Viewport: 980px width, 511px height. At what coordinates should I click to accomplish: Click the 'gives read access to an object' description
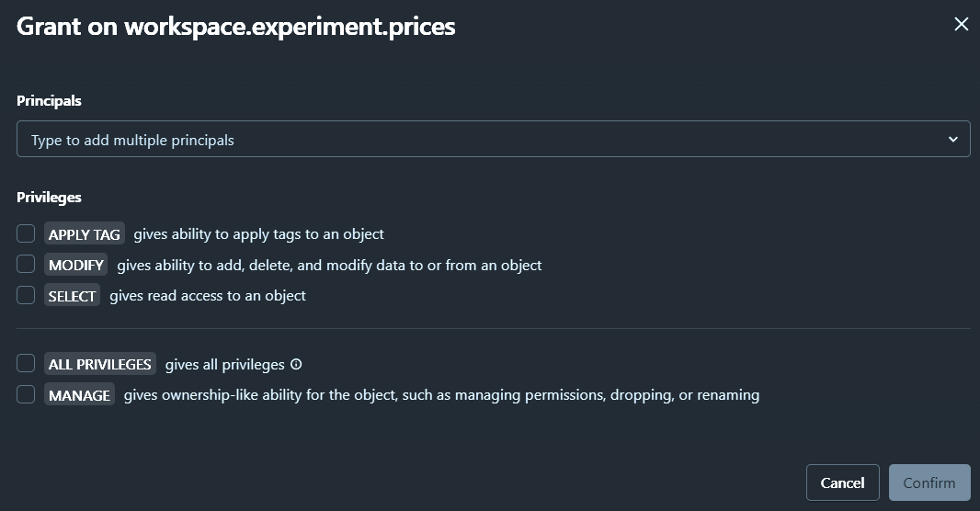(x=208, y=296)
